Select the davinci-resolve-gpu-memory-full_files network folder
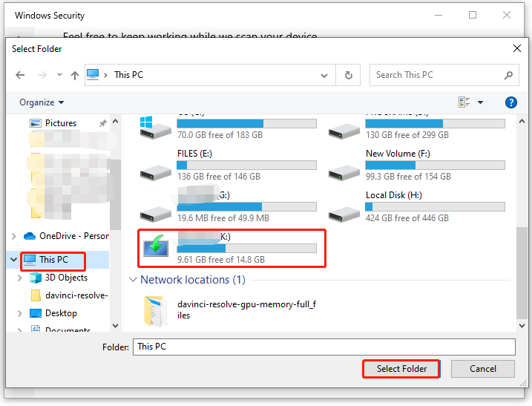The width and height of the screenshot is (532, 406). tap(229, 310)
